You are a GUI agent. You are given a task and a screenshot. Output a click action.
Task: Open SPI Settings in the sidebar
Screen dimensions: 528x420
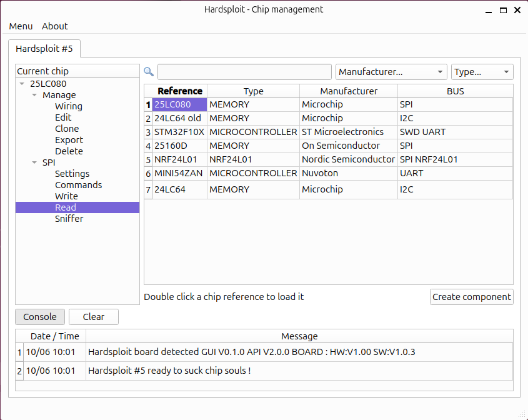[72, 173]
